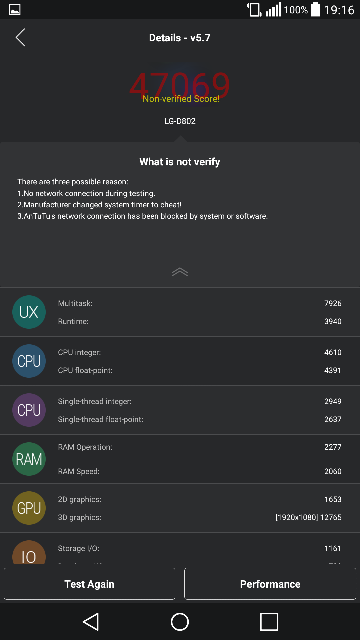The height and width of the screenshot is (640, 360).
Task: Tap the 47069 total score
Action: tap(180, 85)
